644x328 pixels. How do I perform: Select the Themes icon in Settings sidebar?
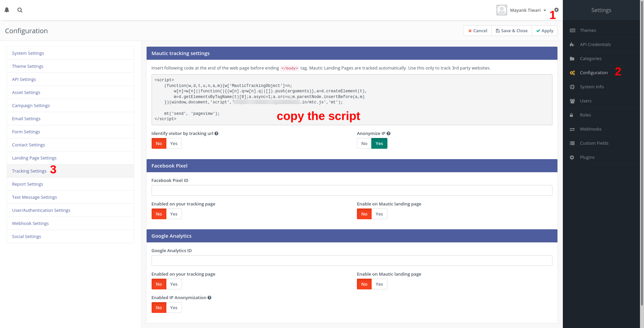[x=572, y=30]
